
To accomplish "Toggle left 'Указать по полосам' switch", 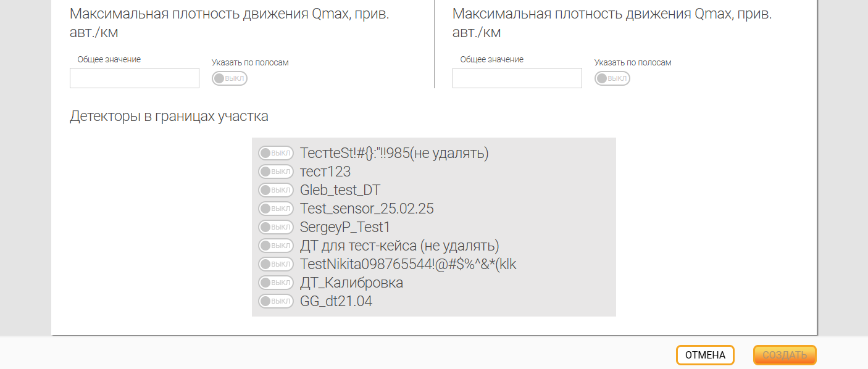I will click(x=229, y=78).
